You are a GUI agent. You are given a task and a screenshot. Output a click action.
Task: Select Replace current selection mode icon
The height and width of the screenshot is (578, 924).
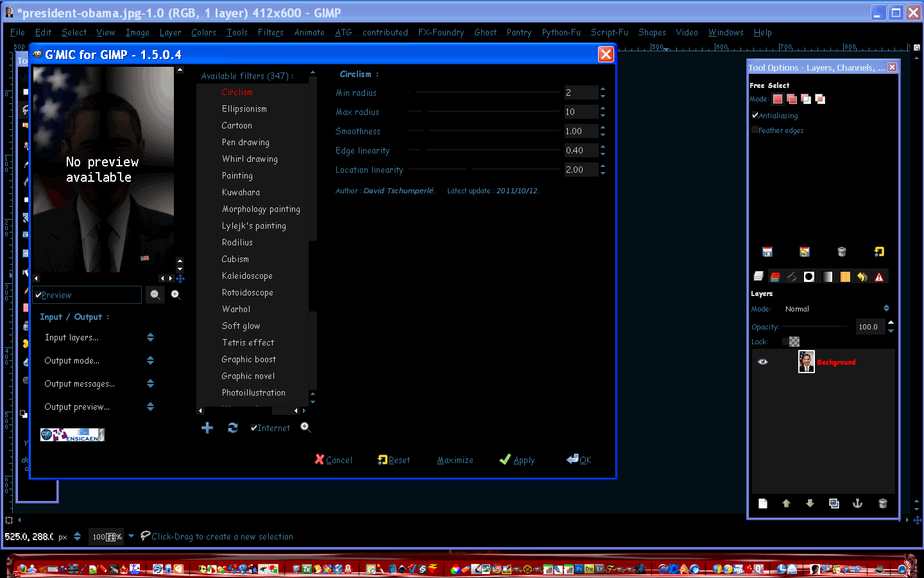click(778, 99)
